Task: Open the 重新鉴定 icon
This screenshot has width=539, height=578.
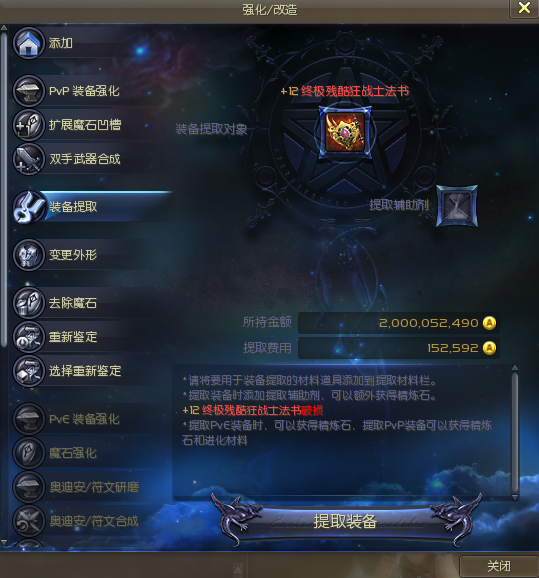Action: point(28,337)
